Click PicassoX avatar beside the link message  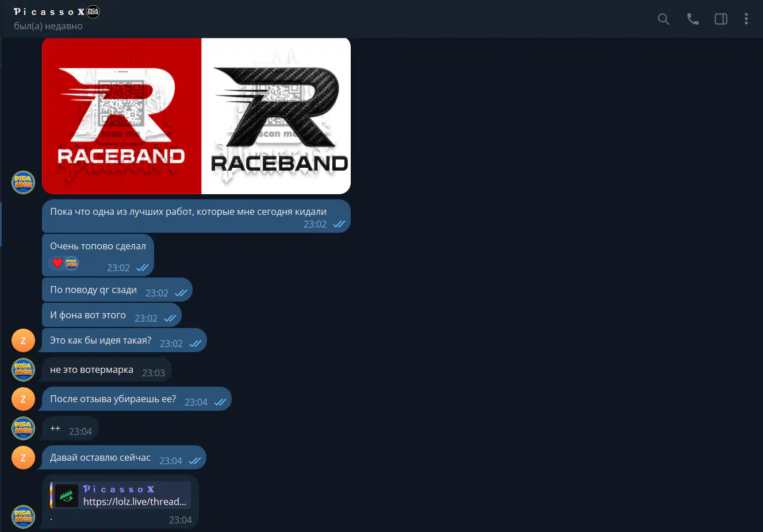(x=24, y=516)
